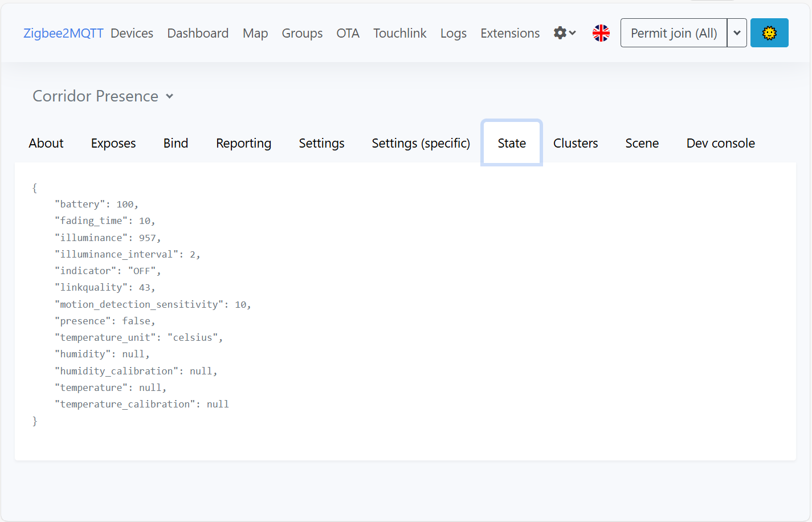Open the Zigbee2MQTT home link
This screenshot has width=812, height=522.
(63, 33)
